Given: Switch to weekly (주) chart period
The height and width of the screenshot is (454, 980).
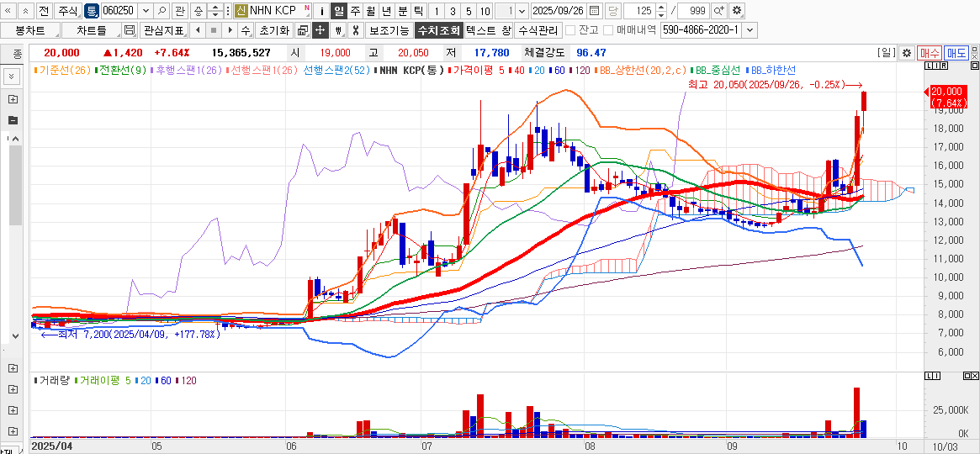Looking at the screenshot, I should coord(355,11).
